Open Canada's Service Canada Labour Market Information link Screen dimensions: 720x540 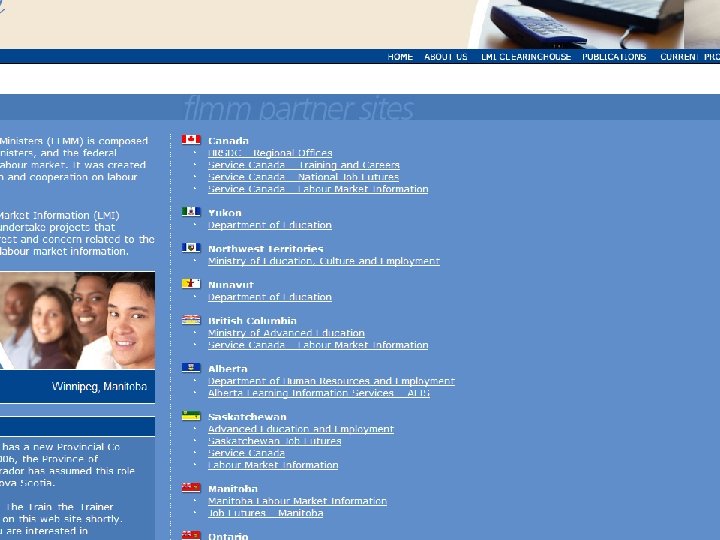(x=318, y=189)
